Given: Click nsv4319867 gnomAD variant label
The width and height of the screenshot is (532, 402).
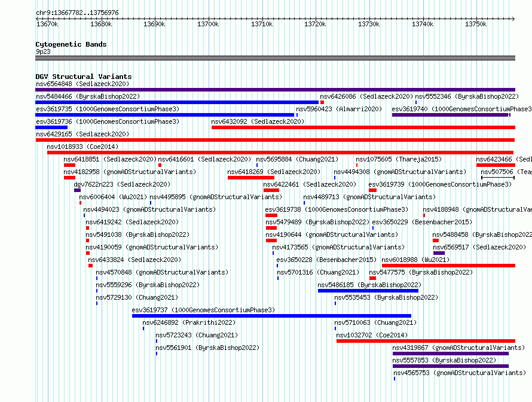Looking at the screenshot, I should click(458, 348).
